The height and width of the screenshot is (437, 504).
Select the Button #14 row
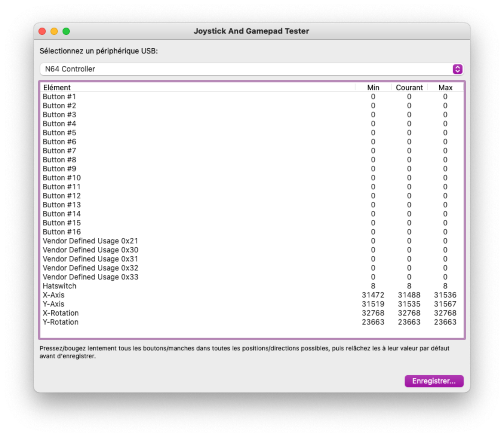252,214
